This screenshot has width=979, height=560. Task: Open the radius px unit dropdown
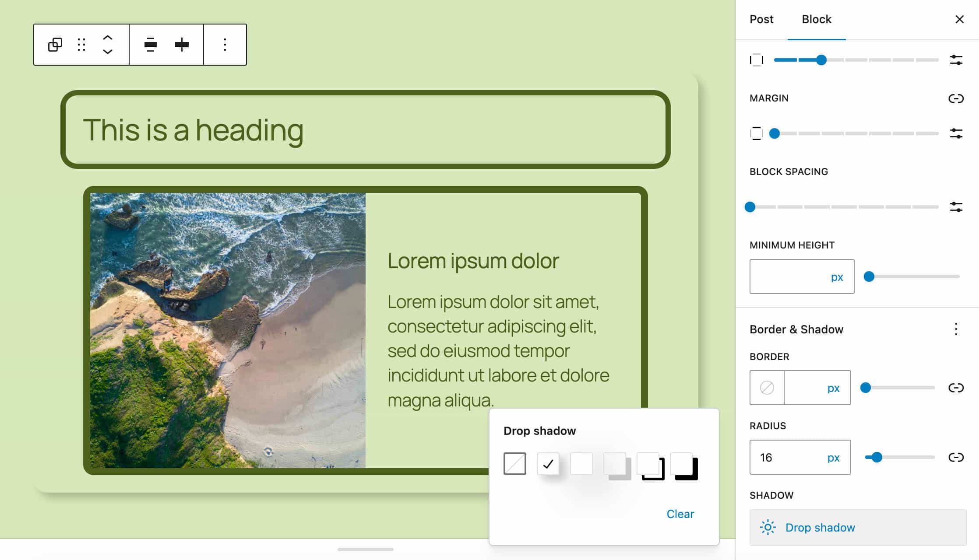pos(833,458)
